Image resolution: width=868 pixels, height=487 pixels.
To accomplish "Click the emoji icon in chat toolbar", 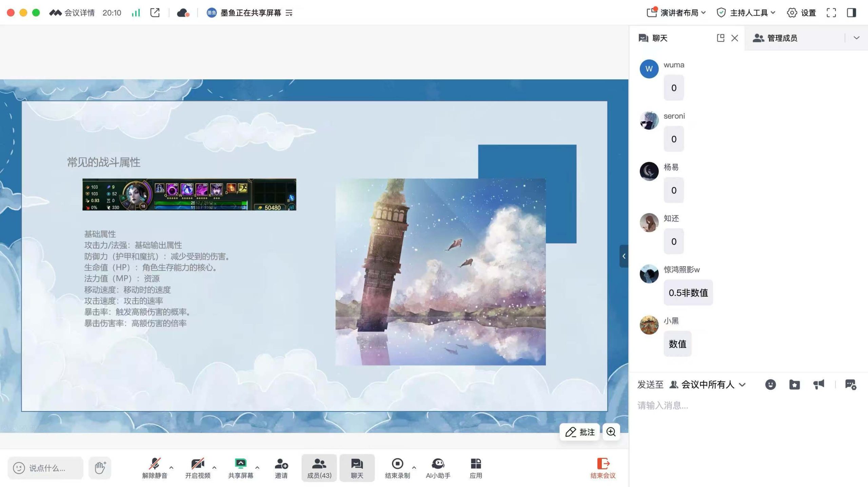I will pos(770,384).
